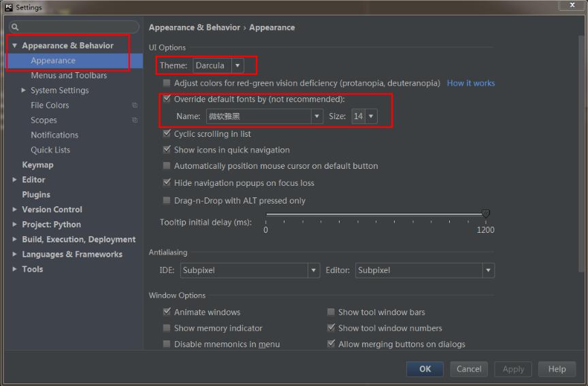Enable Adjust colors for red-green vision deficiency
This screenshot has width=588, height=386.
click(167, 83)
